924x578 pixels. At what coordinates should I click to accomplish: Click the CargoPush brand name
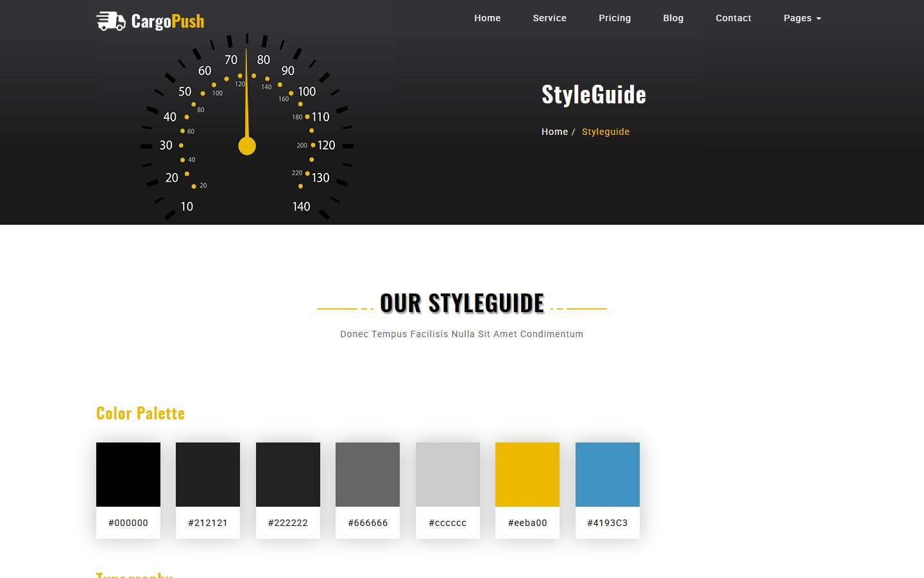[167, 21]
